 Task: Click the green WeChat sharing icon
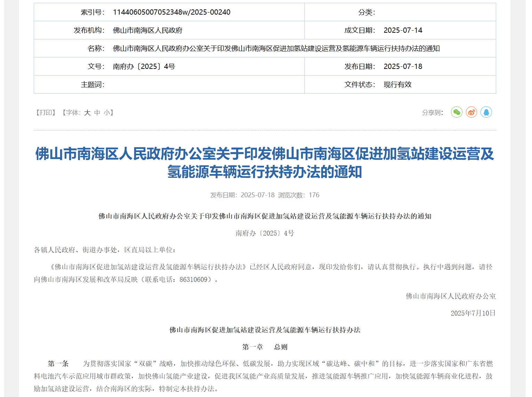457,112
